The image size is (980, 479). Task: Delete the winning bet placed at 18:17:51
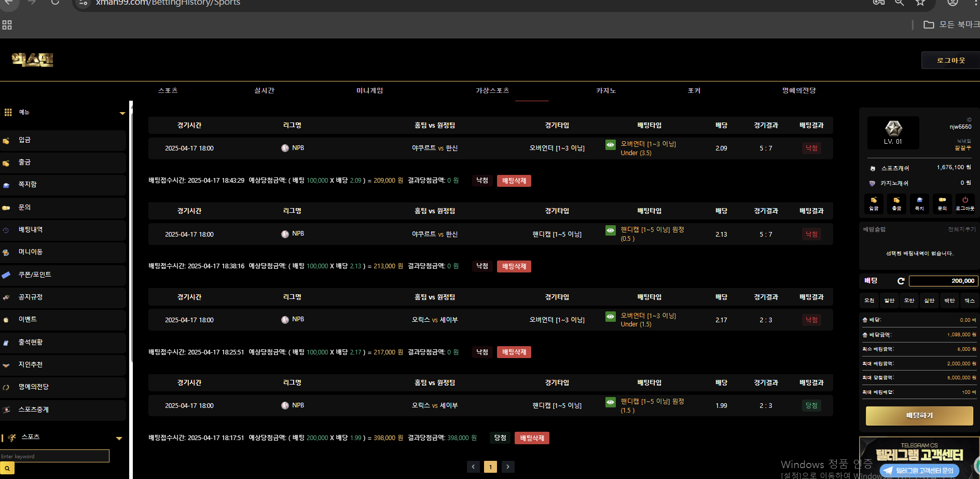pos(532,438)
